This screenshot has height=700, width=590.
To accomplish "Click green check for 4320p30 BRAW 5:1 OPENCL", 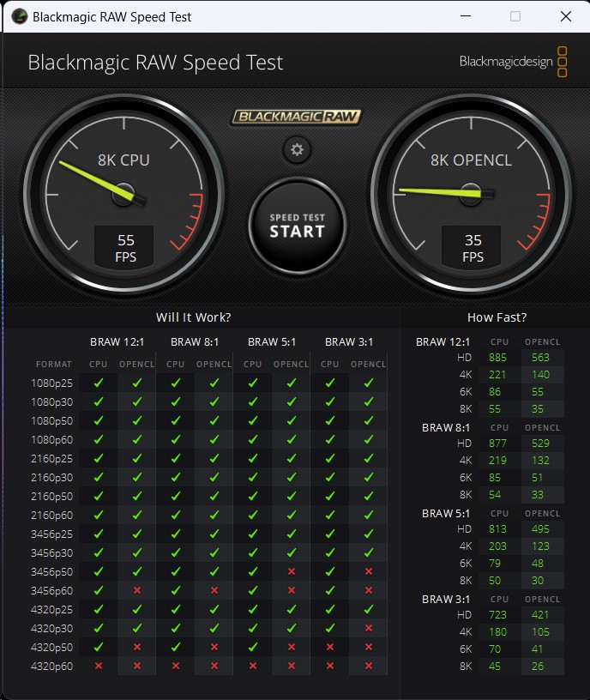I will [292, 628].
